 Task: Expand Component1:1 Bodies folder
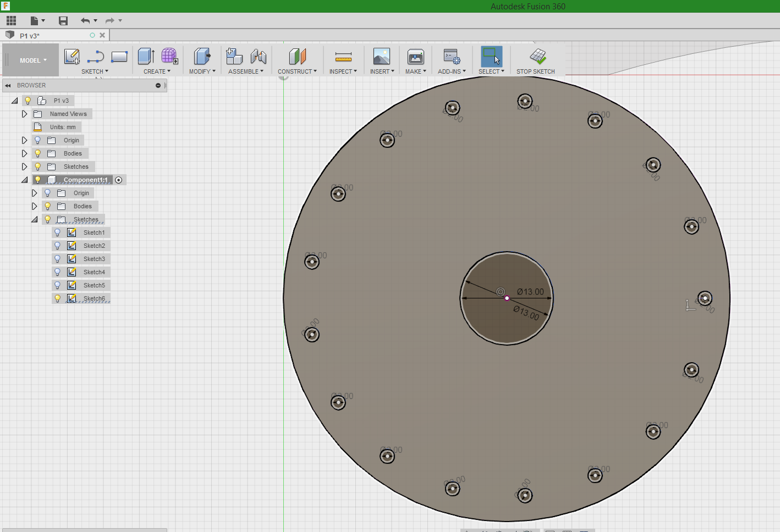pos(34,206)
